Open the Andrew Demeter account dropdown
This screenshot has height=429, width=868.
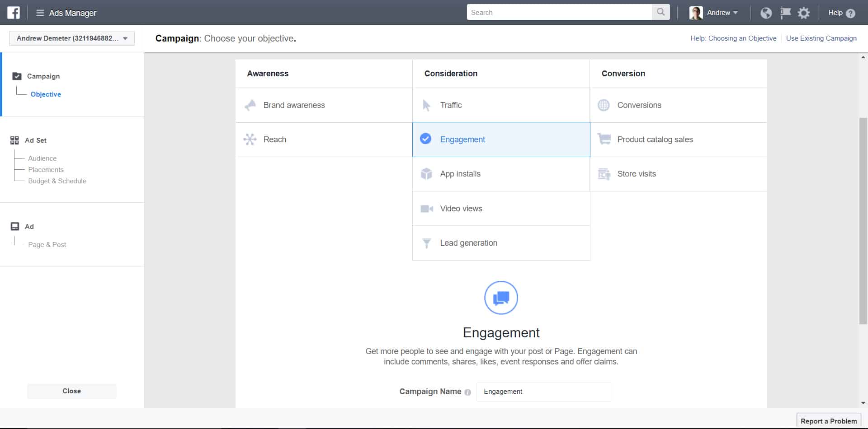(x=72, y=38)
